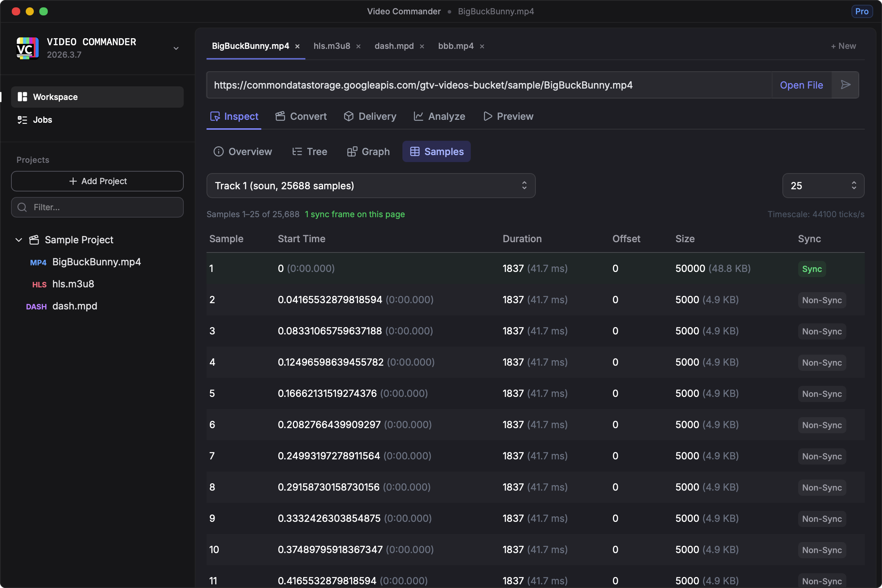Close the hls.m3u8 tab
This screenshot has width=882, height=588.
pyautogui.click(x=358, y=46)
